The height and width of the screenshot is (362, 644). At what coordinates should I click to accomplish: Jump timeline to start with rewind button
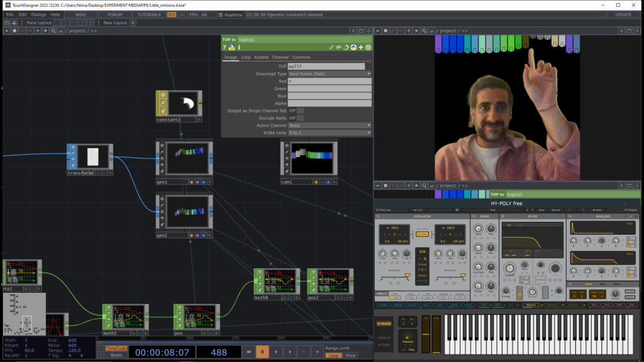249,352
